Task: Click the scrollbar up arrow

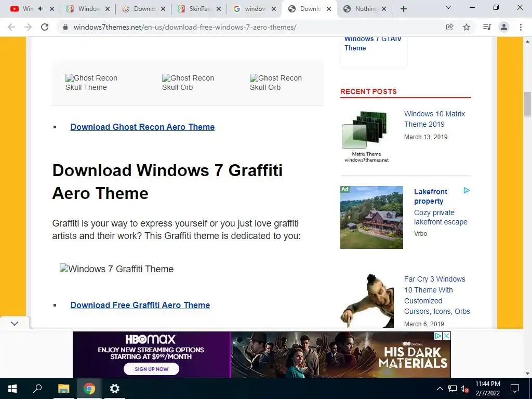Action: (x=527, y=42)
